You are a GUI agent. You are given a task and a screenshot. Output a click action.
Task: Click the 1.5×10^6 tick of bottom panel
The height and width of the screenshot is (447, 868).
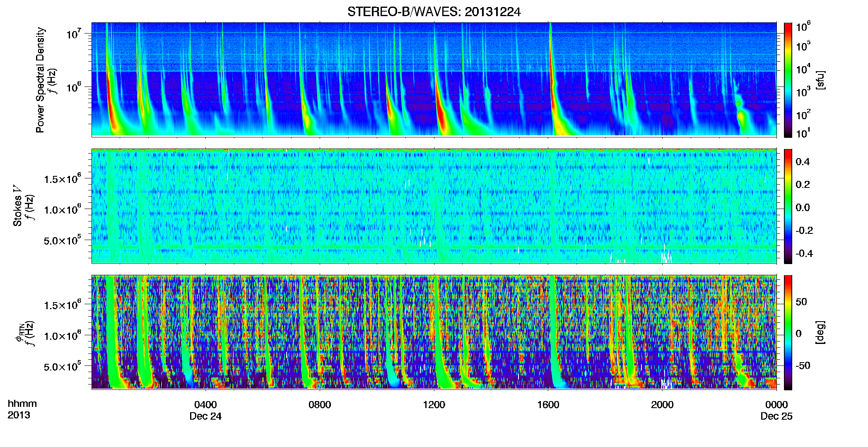[63, 305]
